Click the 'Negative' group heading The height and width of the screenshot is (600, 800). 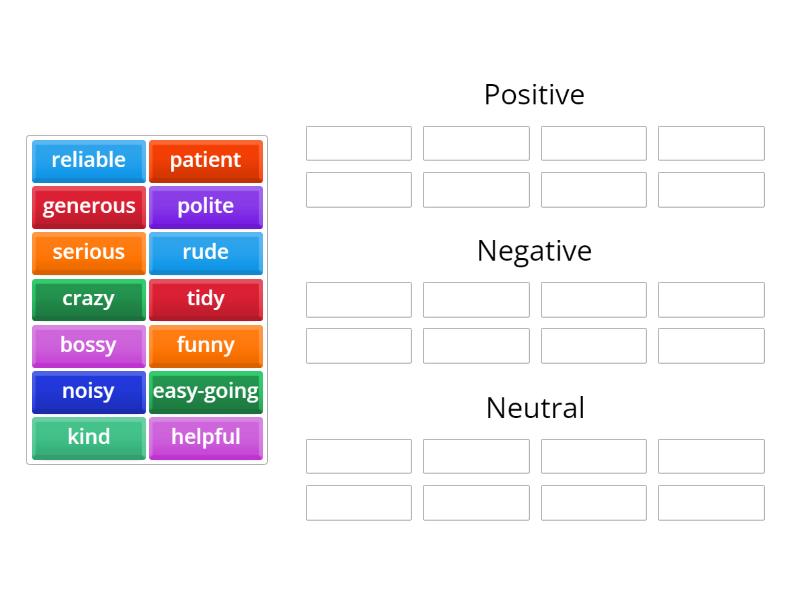(x=534, y=251)
